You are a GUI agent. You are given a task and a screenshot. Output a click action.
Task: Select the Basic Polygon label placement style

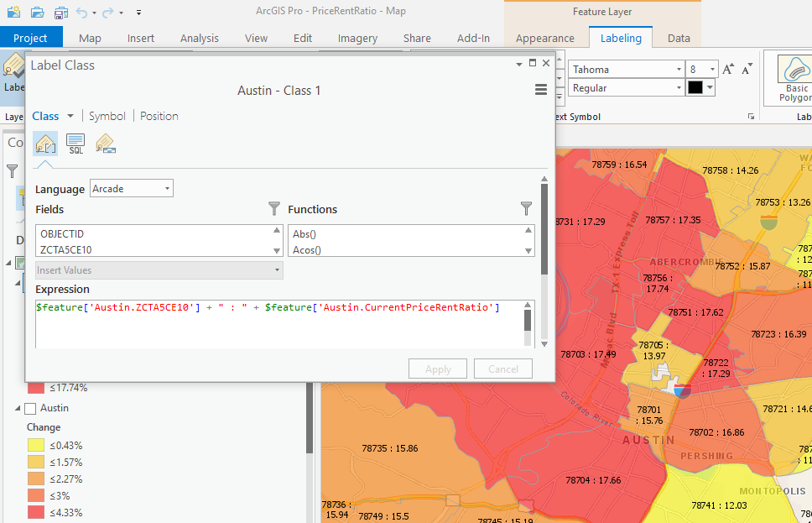(794, 78)
